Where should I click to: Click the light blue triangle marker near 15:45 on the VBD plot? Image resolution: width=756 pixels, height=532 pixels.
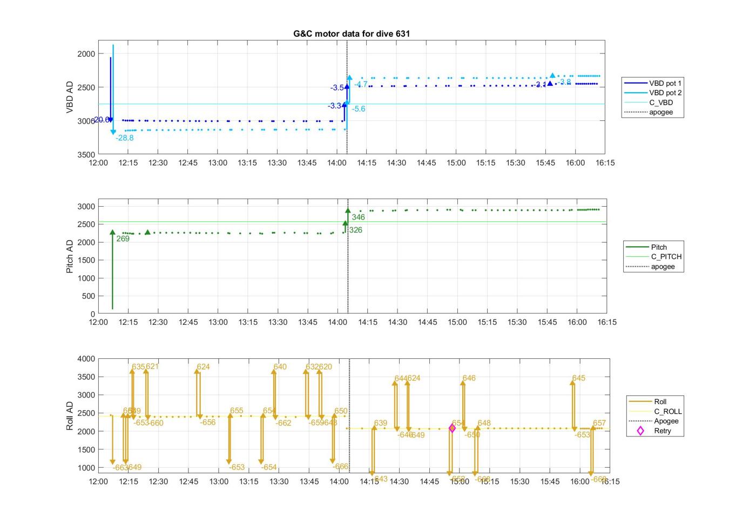552,76
